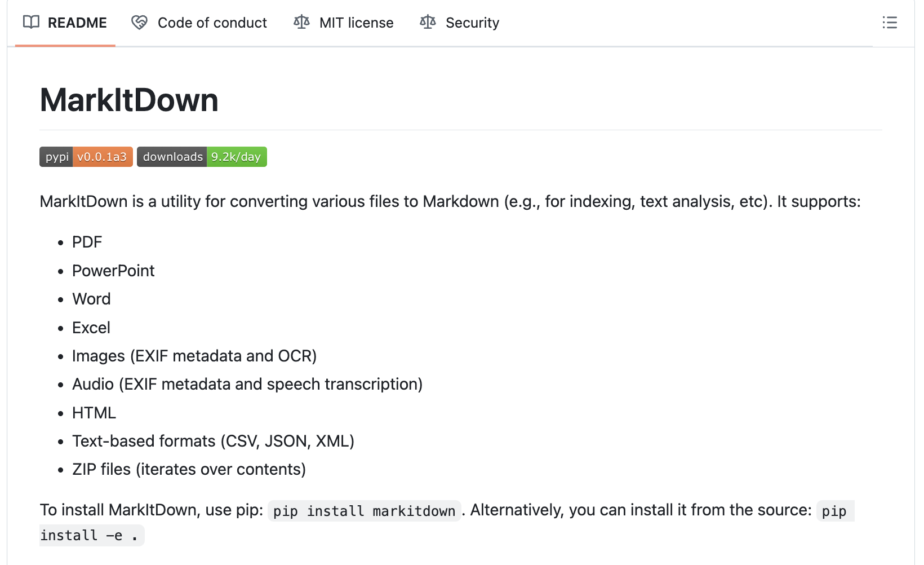
Task: Click the PowerPoint list item
Action: pos(113,271)
